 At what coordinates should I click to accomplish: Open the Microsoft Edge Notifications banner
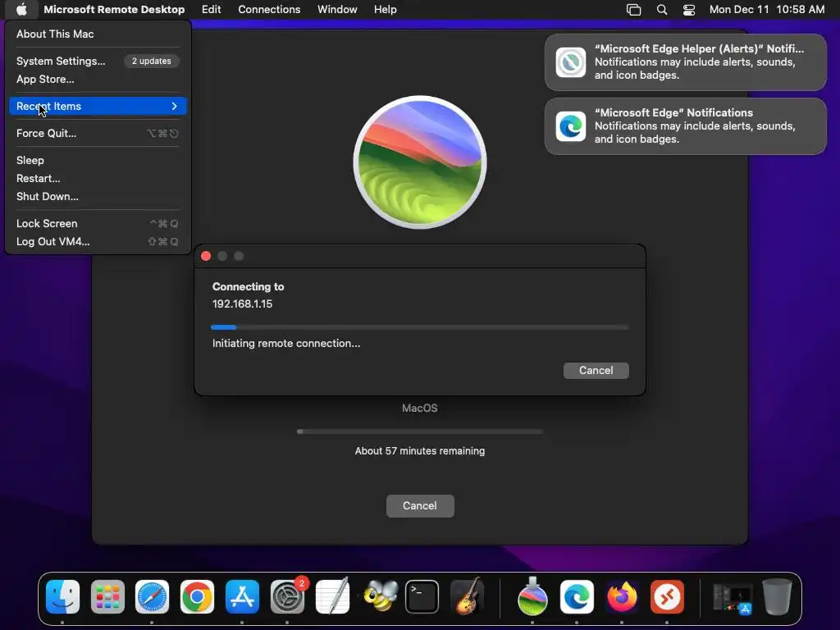click(x=685, y=126)
